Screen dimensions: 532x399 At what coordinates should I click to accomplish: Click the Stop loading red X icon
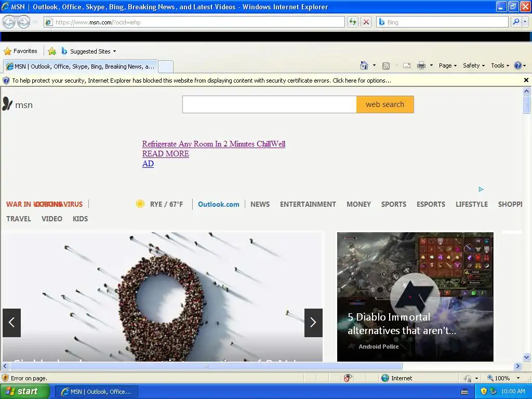pos(366,22)
